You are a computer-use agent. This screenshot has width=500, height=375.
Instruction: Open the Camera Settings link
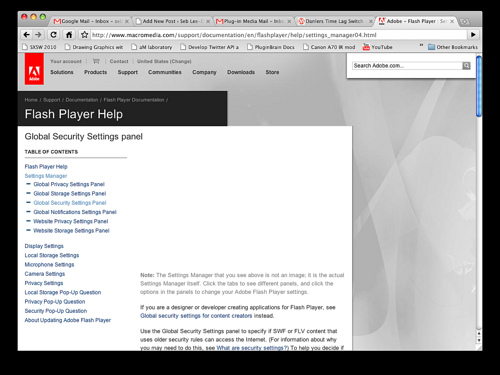[x=45, y=274]
